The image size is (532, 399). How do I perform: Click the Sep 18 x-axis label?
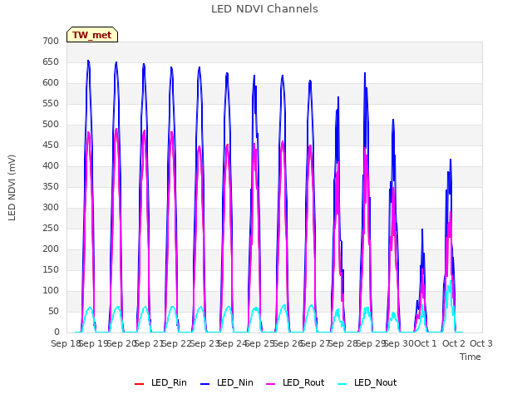65,343
